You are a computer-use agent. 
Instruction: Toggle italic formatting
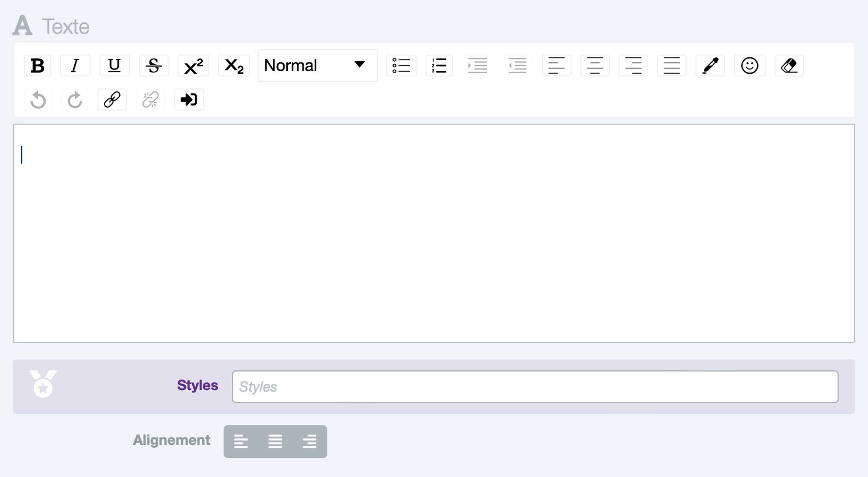[x=75, y=65]
